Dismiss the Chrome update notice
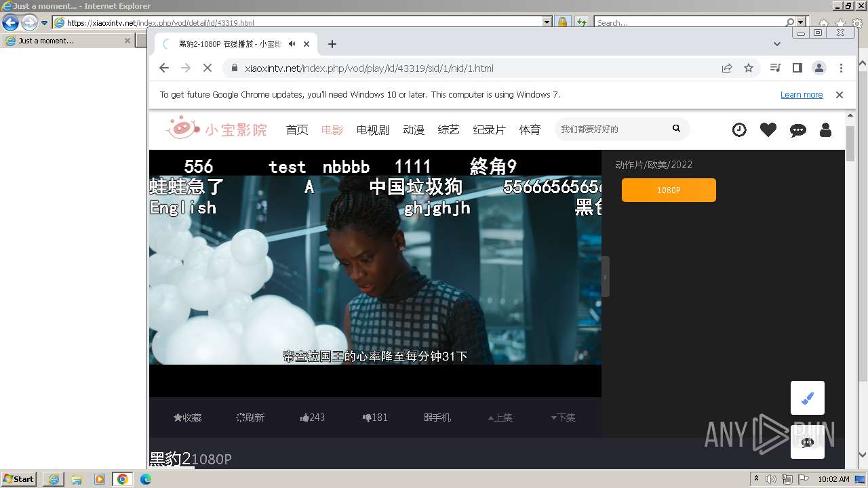 point(840,95)
